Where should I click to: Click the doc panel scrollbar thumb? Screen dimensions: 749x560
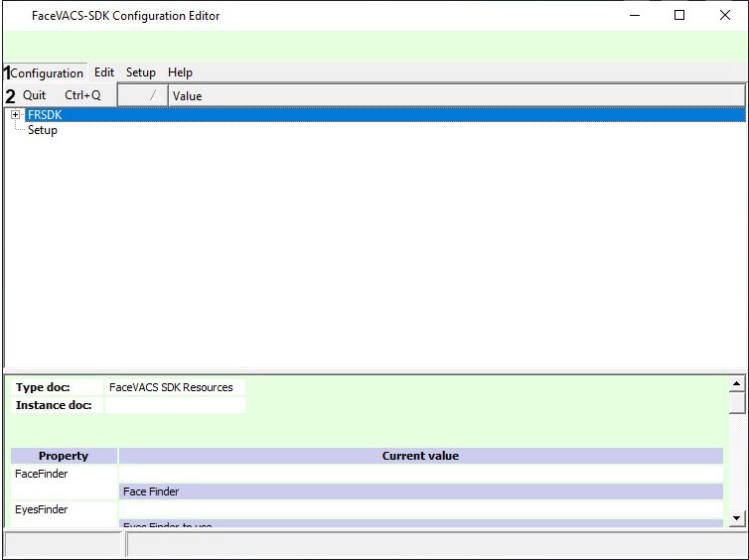(736, 402)
